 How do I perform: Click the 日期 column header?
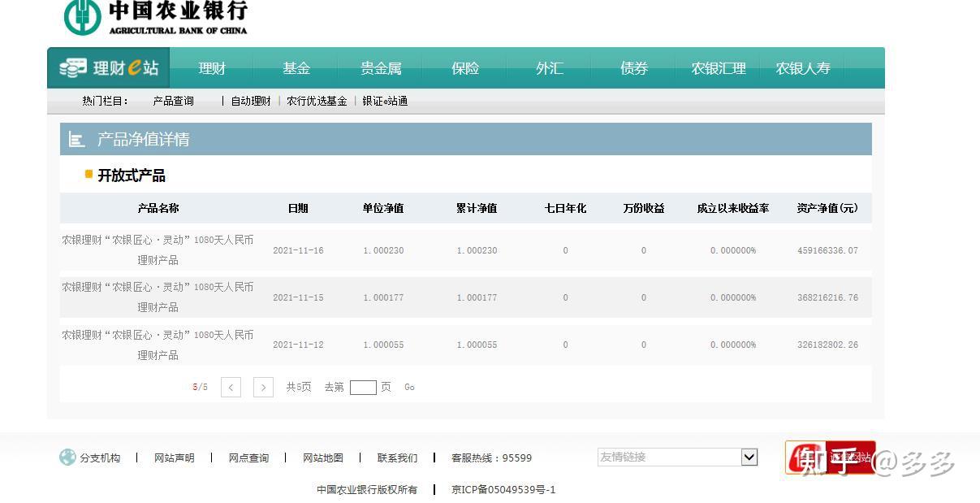pyautogui.click(x=298, y=208)
